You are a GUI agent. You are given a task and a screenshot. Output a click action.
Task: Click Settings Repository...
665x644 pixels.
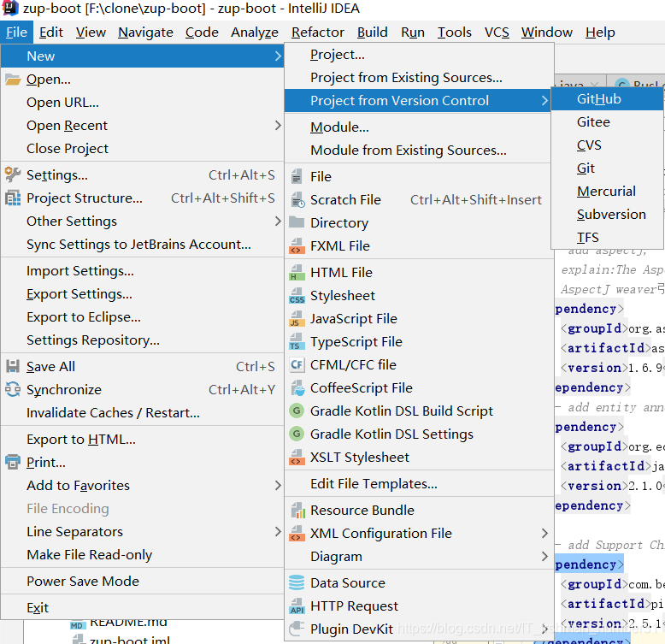tap(142, 340)
